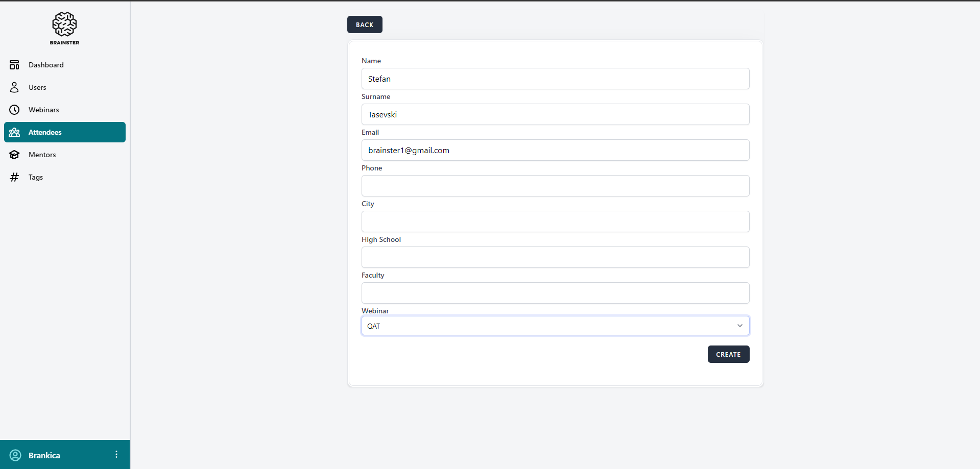Click the Attendees group icon
Image resolution: width=980 pixels, height=469 pixels.
coord(14,132)
